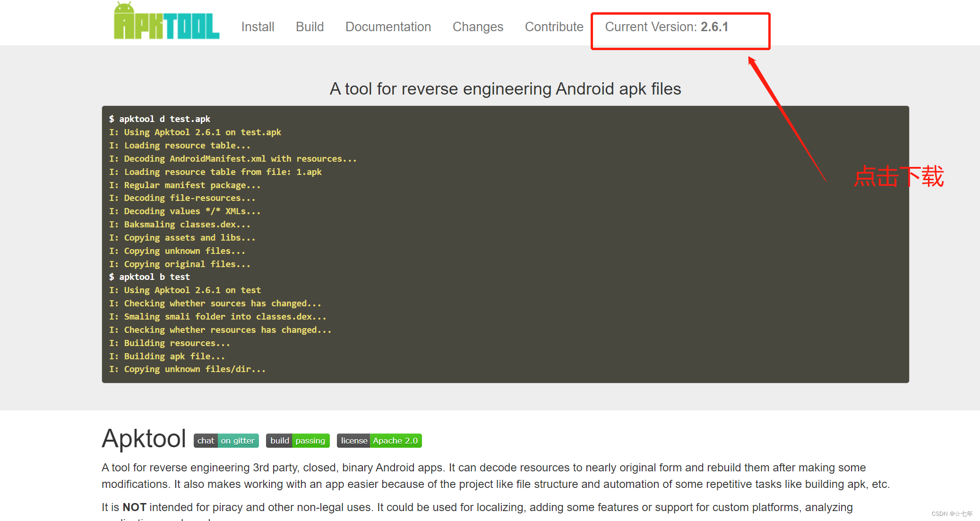Open the Changes page

coord(478,27)
